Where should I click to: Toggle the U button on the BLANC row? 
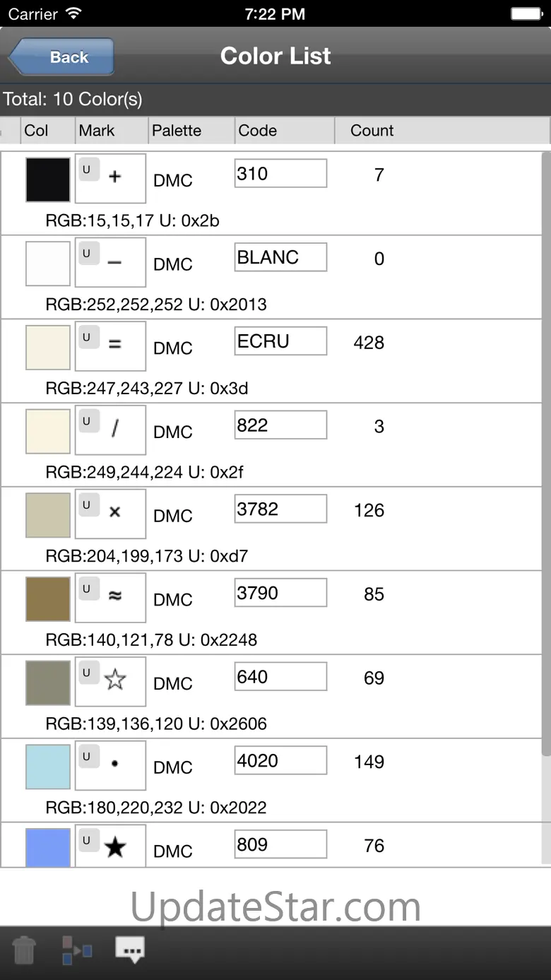(x=88, y=254)
